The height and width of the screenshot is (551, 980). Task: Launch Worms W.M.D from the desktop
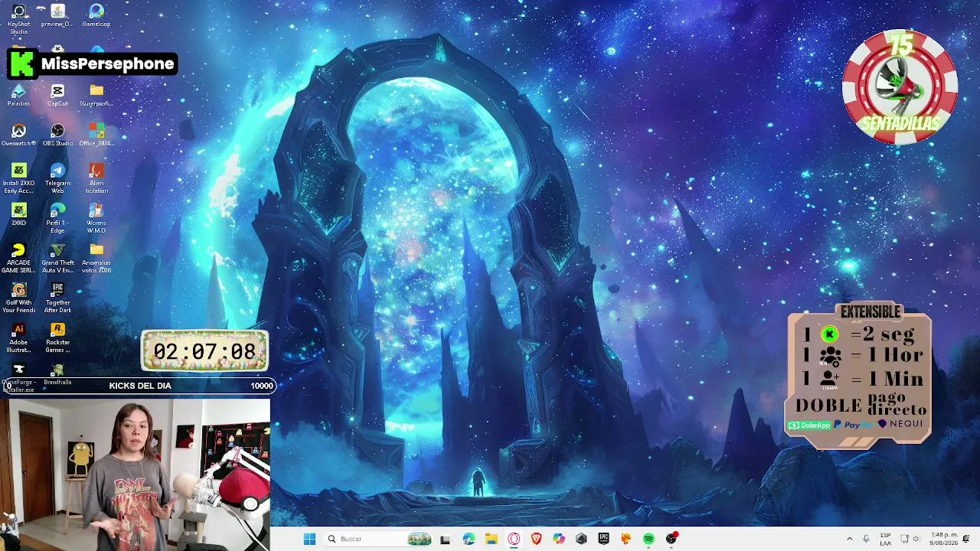pos(96,218)
